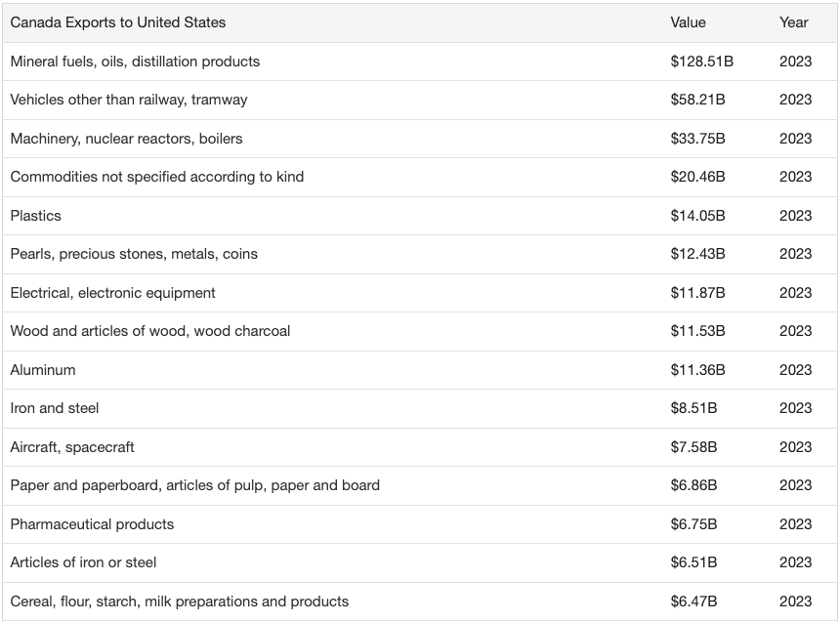Image resolution: width=840 pixels, height=622 pixels.
Task: Click the 2023 year cell in Aluminum row
Action: click(795, 370)
